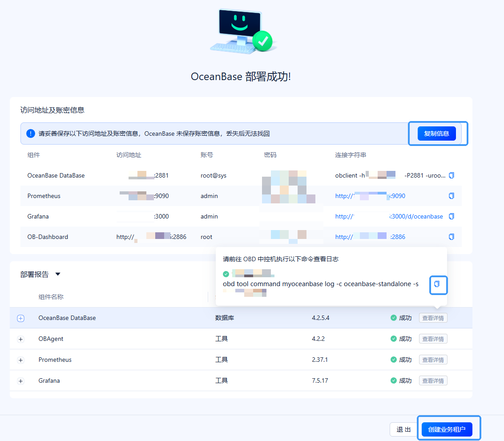The width and height of the screenshot is (504, 441).
Task: Click the Prometheus :9090 address cell
Action: tap(144, 196)
